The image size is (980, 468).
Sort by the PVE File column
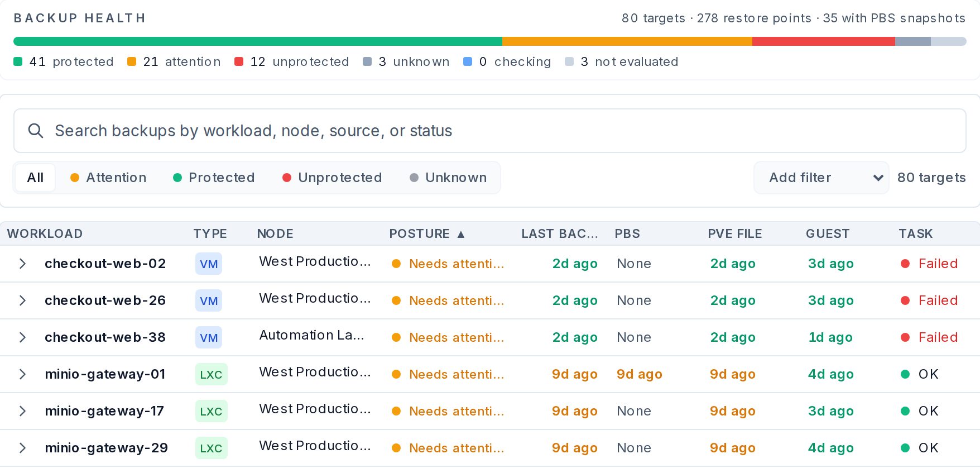735,234
